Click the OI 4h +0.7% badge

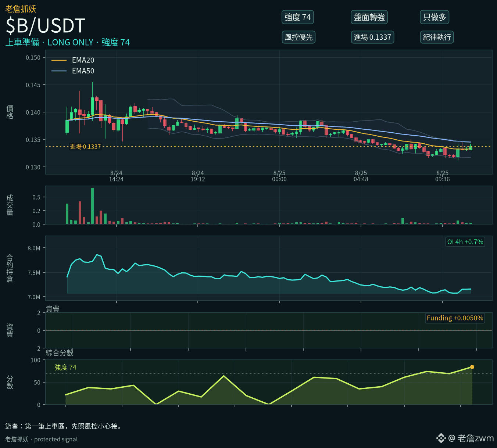465,242
